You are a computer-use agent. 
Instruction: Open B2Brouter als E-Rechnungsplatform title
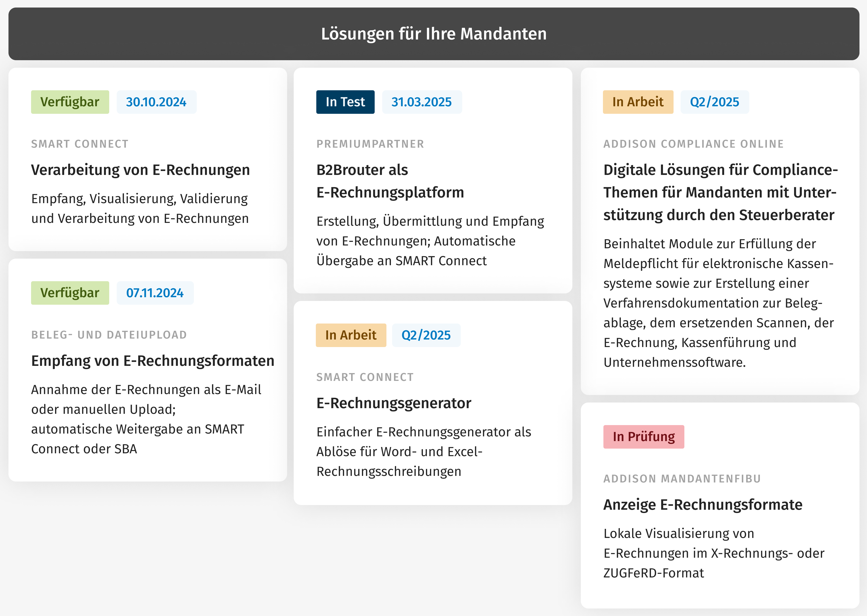pos(390,181)
